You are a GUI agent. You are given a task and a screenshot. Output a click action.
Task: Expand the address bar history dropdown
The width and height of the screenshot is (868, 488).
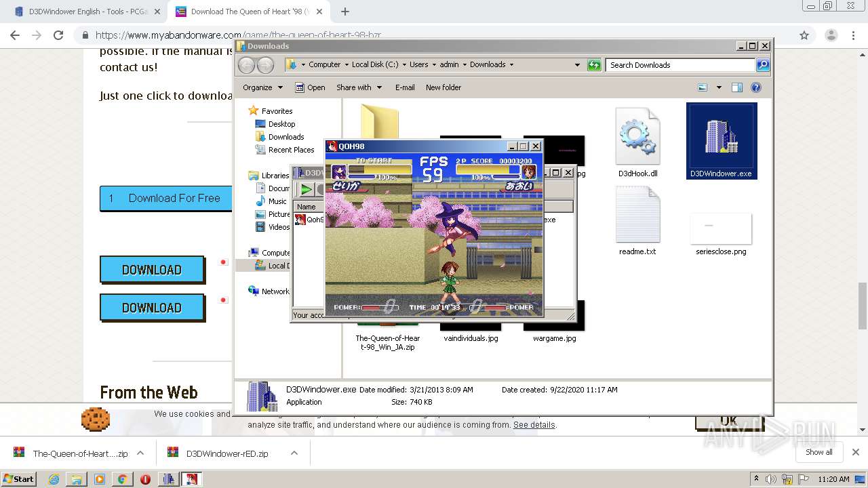click(577, 65)
